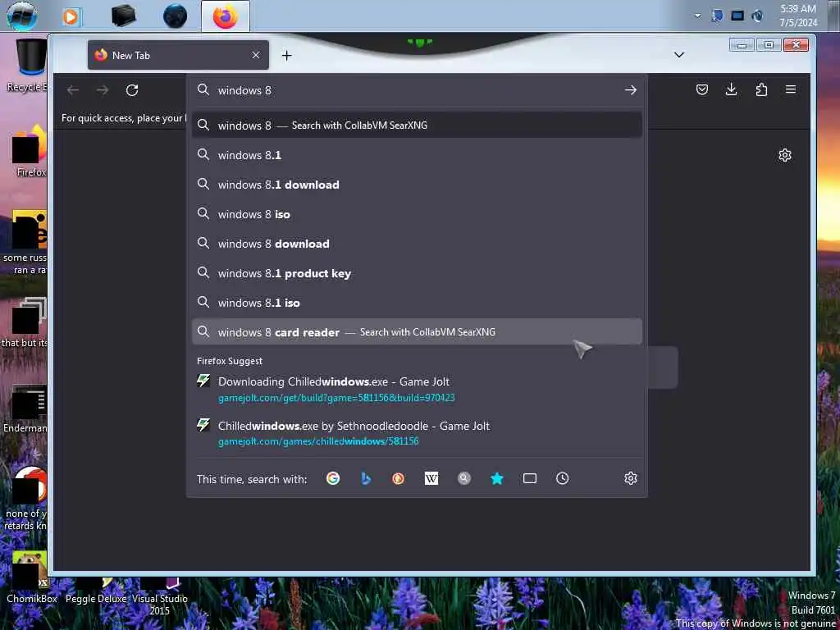The width and height of the screenshot is (840, 630).
Task: Open the blue globe taskbar icon
Action: pyautogui.click(x=176, y=16)
